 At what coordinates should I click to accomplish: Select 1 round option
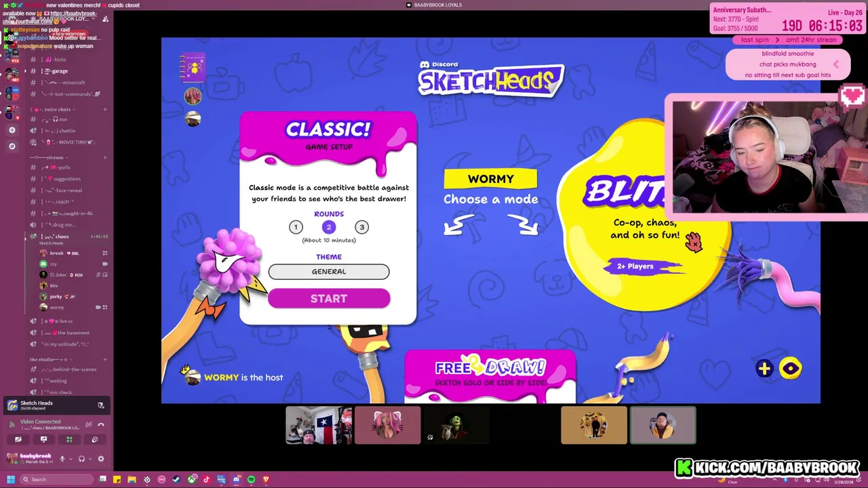tap(296, 227)
